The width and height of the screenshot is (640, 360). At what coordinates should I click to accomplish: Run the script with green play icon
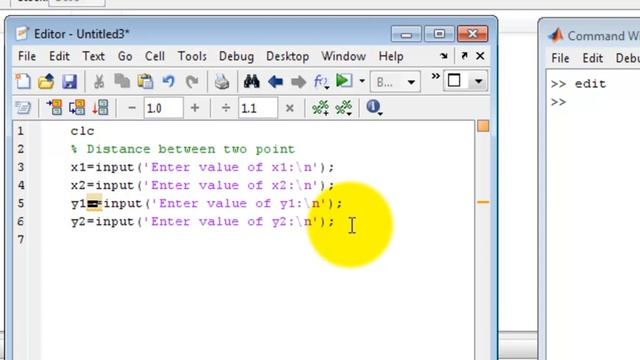coord(344,81)
